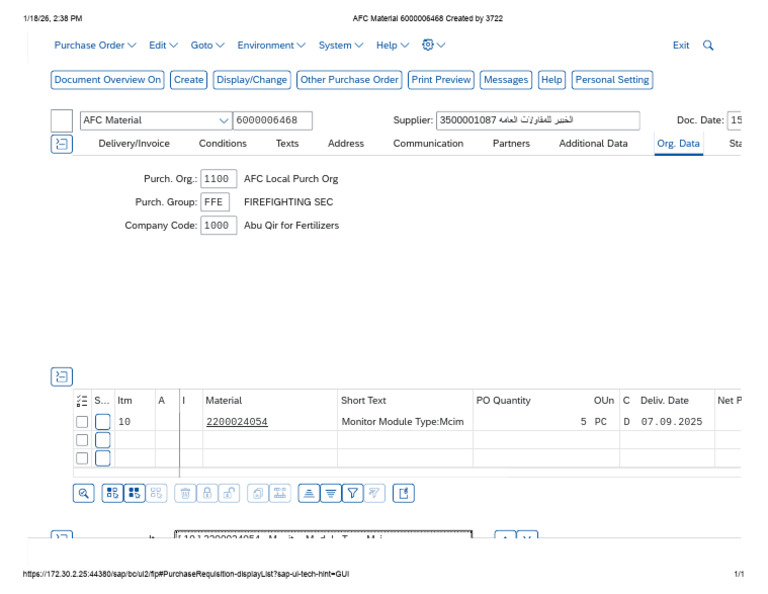Click the select all items icon
This screenshot has height=594, width=768.
(x=112, y=493)
